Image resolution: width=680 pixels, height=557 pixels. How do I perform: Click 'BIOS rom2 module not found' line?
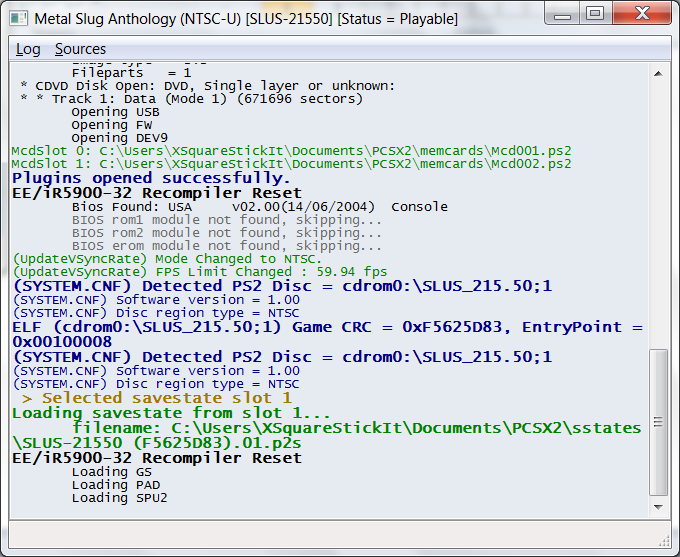click(227, 233)
